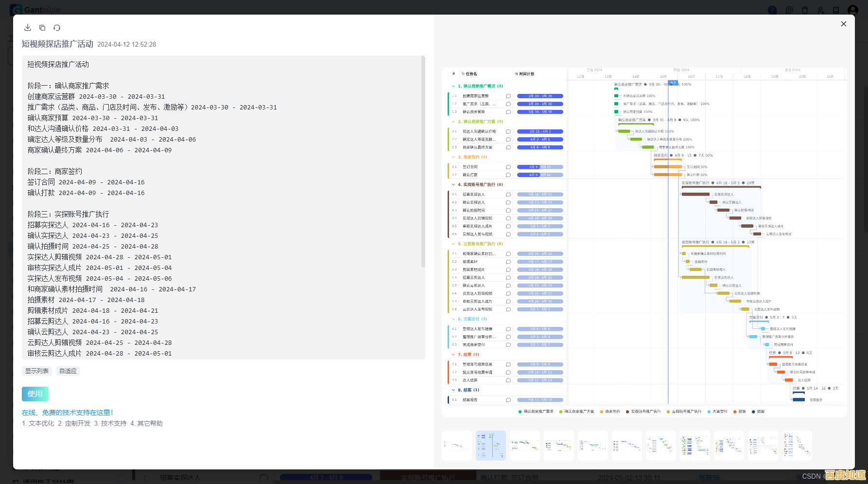Screen dimensions: 868x484
Task: Collapse group 4. 实探账号推广执行
Action: pos(453,185)
